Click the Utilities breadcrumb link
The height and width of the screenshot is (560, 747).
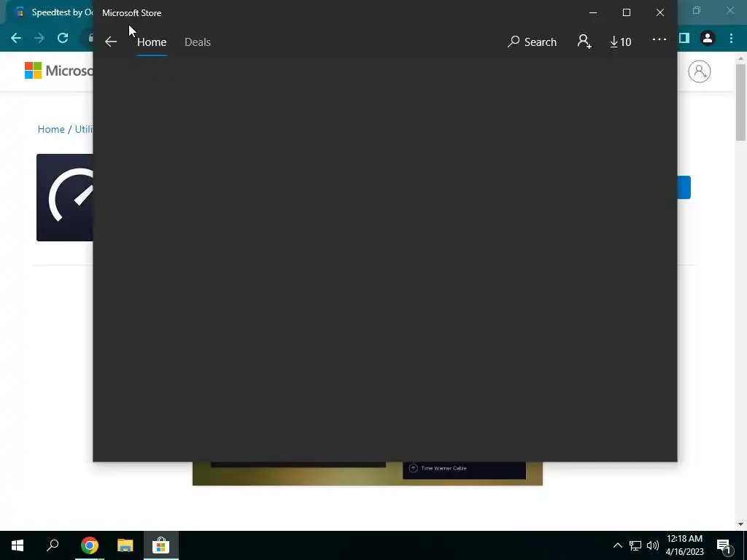84,129
